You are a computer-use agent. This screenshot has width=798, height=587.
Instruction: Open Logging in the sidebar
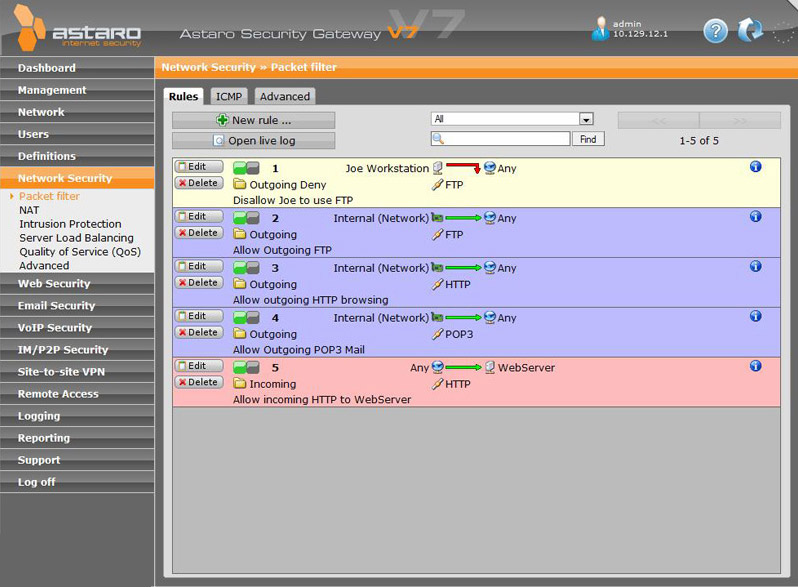77,416
